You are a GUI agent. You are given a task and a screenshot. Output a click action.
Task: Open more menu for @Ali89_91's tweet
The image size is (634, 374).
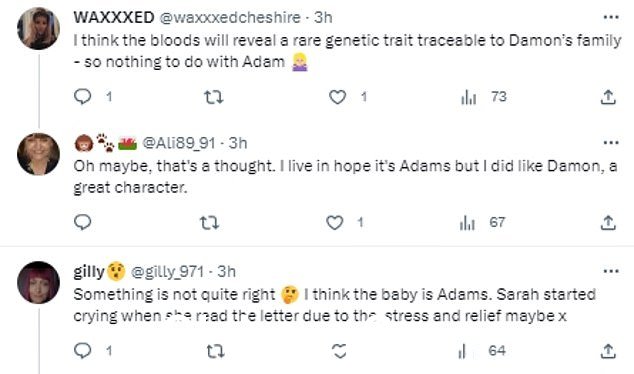click(x=611, y=142)
